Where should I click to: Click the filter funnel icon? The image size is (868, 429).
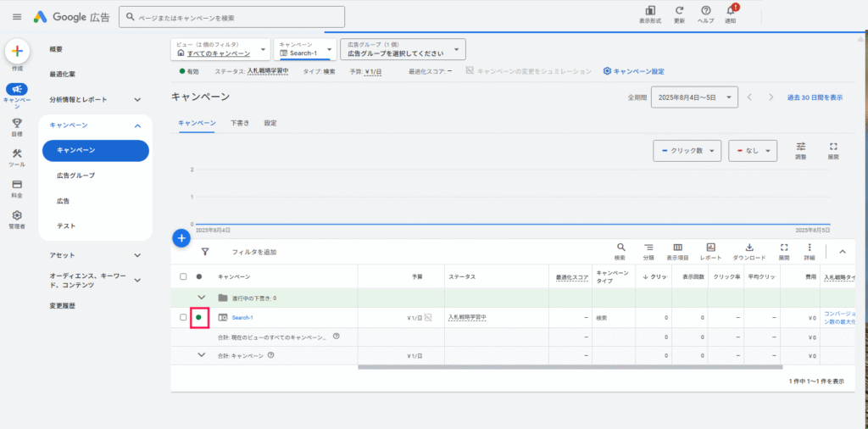coord(205,252)
